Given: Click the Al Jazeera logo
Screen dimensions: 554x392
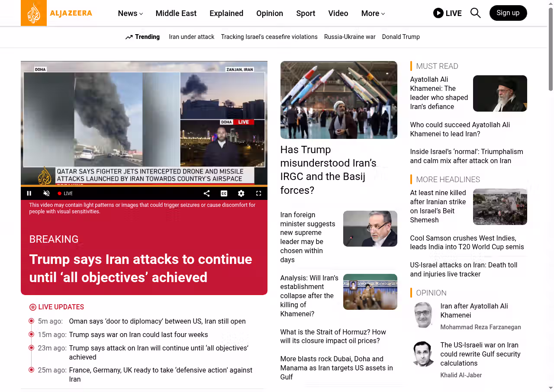Looking at the screenshot, I should pos(57,13).
